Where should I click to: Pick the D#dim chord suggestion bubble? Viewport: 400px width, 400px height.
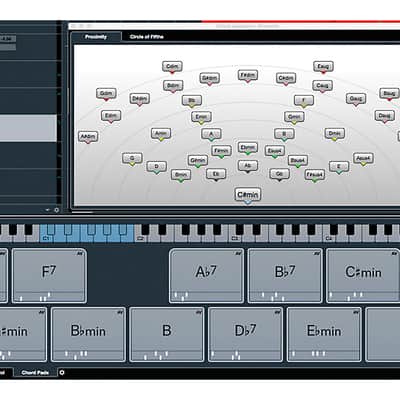[140, 99]
